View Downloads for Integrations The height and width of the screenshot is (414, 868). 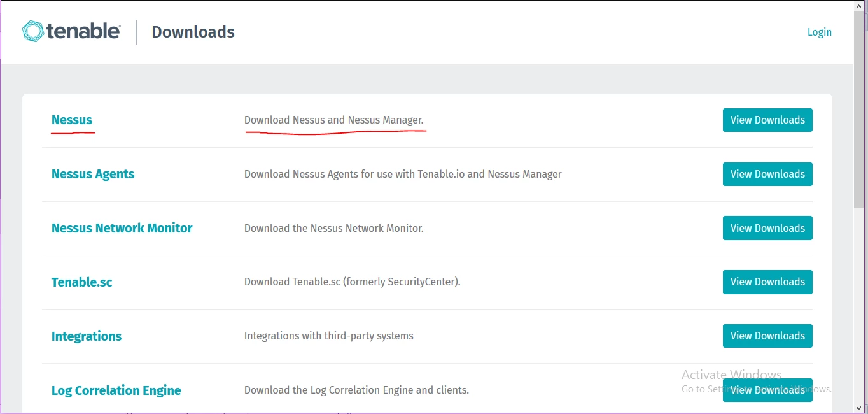pyautogui.click(x=767, y=336)
